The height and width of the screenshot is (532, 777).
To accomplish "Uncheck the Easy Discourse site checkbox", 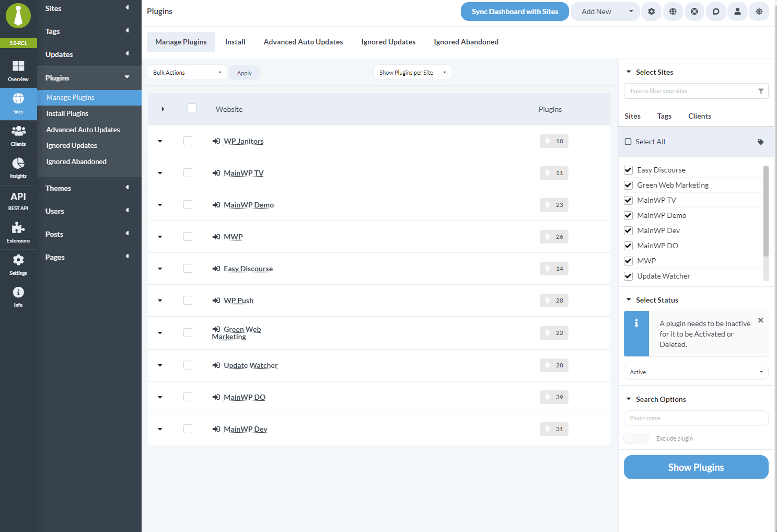I will click(628, 169).
